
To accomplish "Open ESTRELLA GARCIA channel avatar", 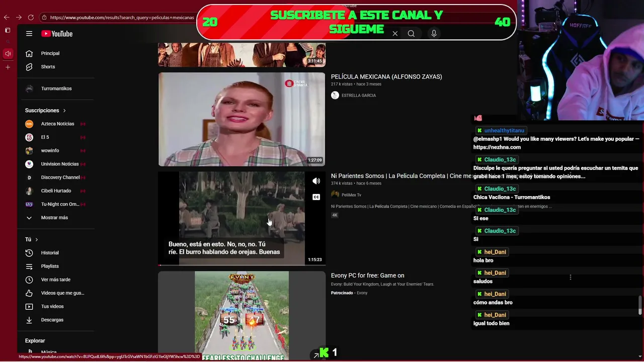I will (x=335, y=96).
